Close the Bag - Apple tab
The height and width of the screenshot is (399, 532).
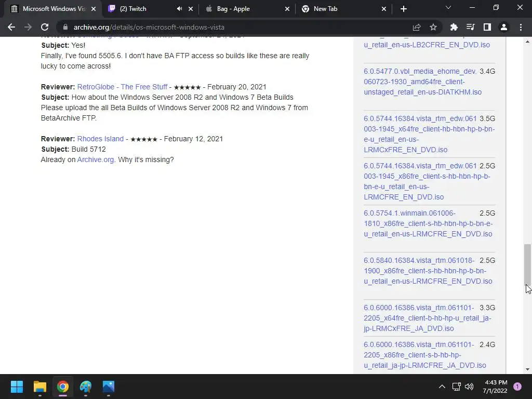pos(287,9)
